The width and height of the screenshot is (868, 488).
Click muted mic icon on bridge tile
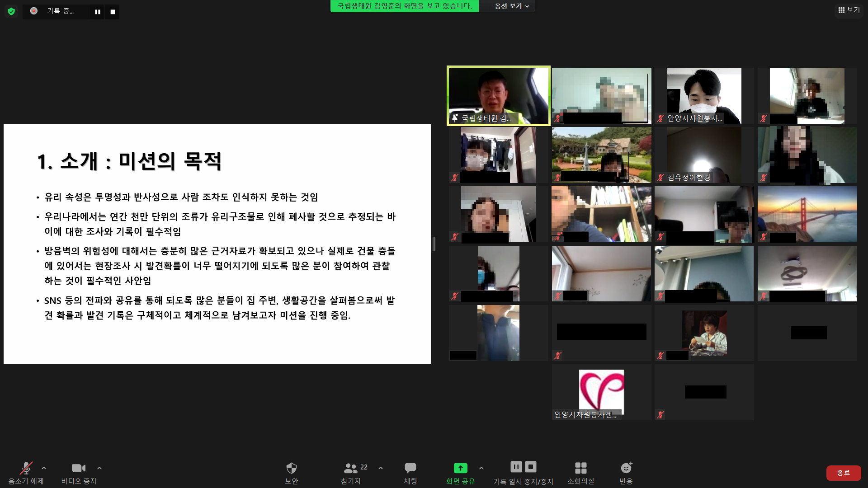pos(764,237)
